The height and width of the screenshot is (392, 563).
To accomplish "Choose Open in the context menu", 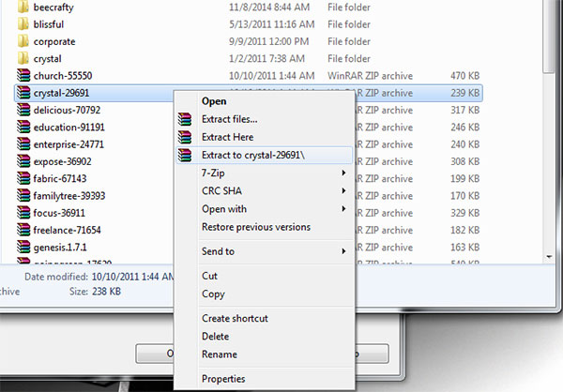I will tap(265, 101).
